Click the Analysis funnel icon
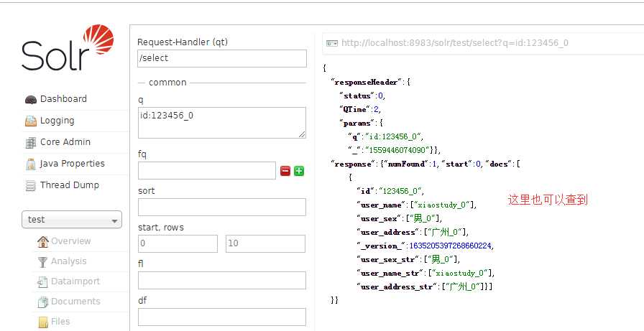The image size is (644, 331). coord(42,261)
